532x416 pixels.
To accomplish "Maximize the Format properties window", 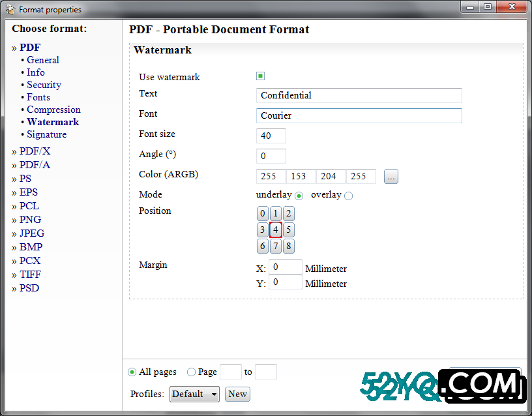I will [488, 7].
